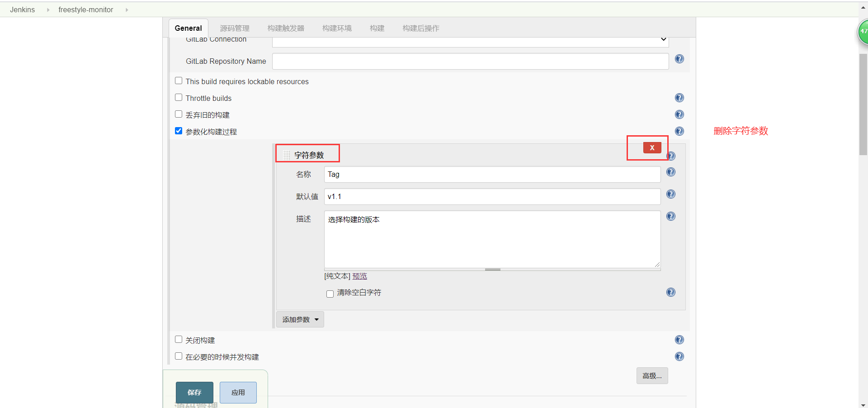Enable 关闭构建 checkbox
Viewport: 868px width, 408px height.
click(x=179, y=339)
